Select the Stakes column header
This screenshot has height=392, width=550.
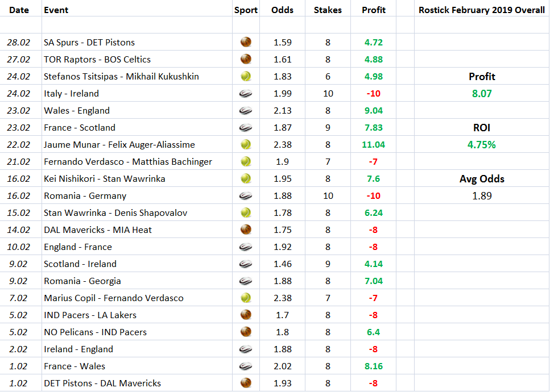click(x=328, y=10)
